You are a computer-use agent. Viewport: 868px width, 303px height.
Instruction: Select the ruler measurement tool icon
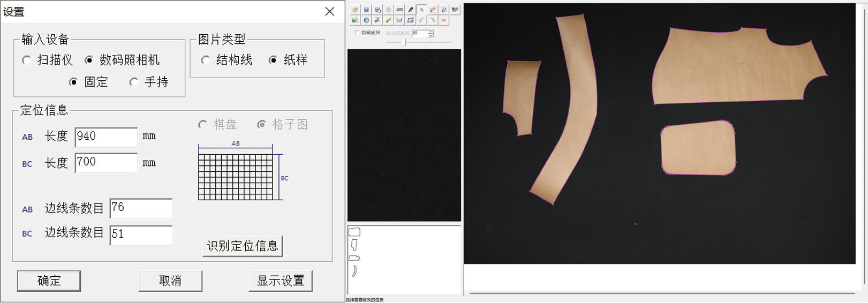[x=399, y=20]
